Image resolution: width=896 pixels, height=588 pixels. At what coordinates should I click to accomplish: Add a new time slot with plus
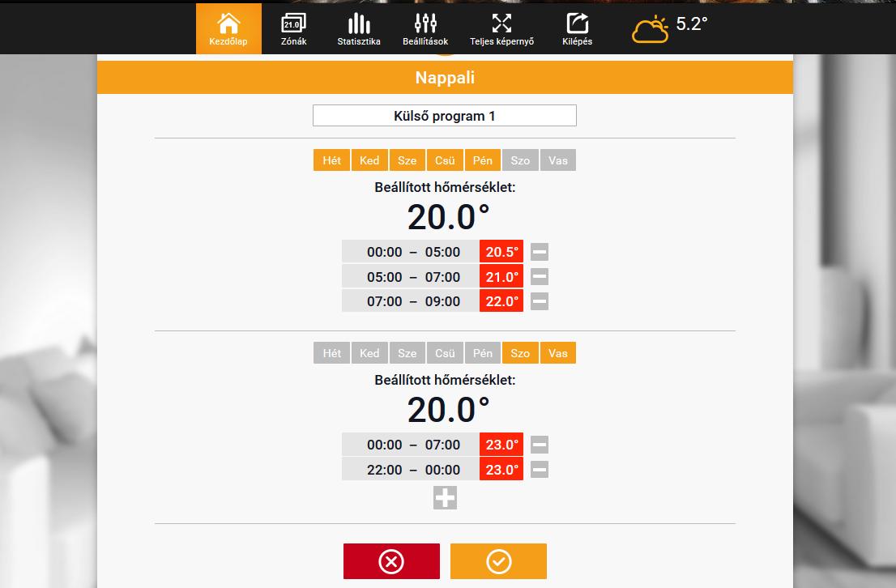pos(444,496)
